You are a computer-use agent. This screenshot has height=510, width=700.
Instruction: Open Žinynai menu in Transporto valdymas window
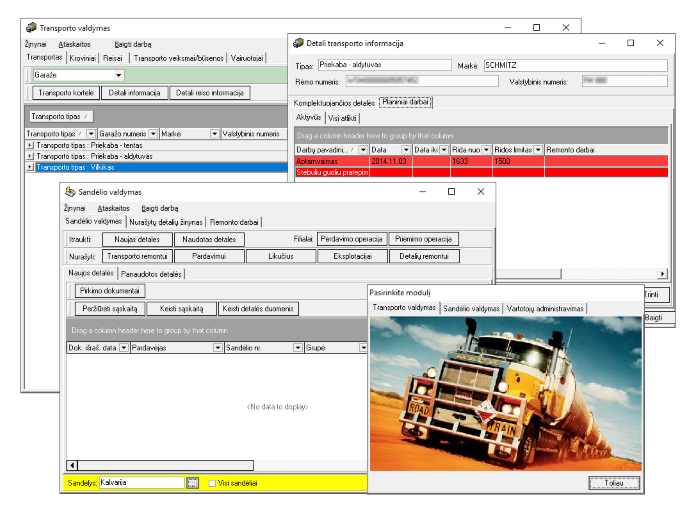pyautogui.click(x=36, y=44)
